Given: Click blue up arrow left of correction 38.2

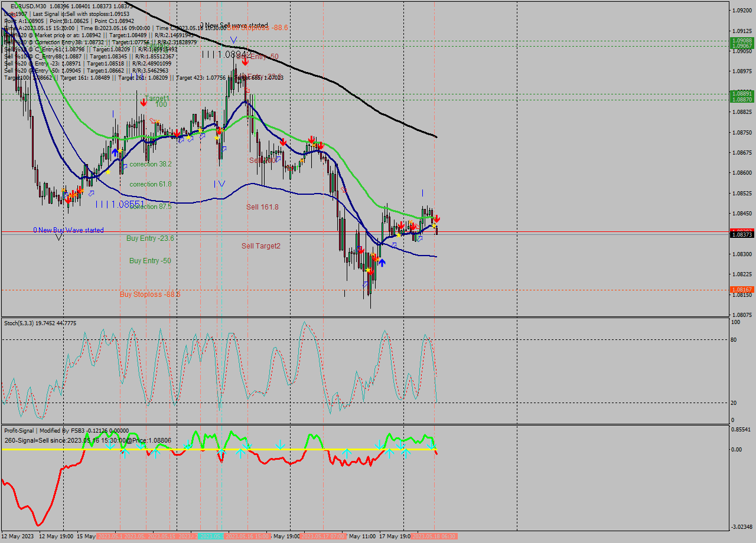Looking at the screenshot, I should (115, 152).
